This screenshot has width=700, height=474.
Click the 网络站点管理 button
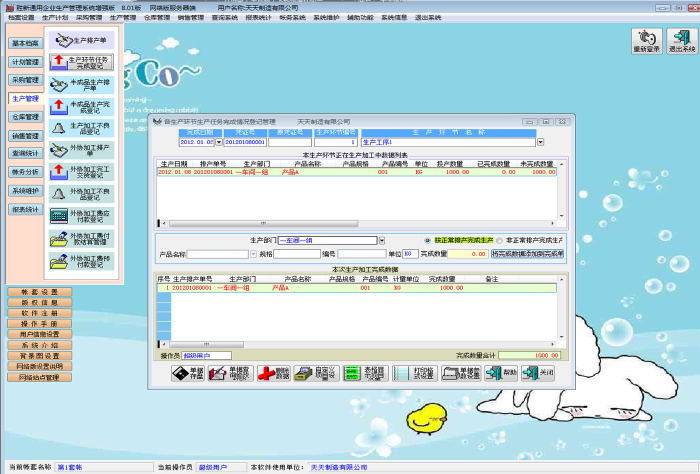(40, 377)
